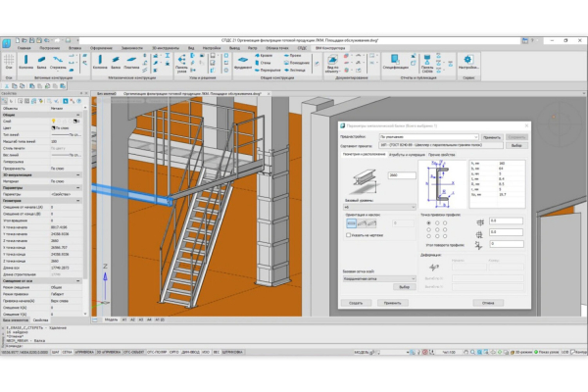The width and height of the screenshot is (588, 392).
Task: Toggle ШТРИХОВКА in the status bar
Action: pos(233,352)
